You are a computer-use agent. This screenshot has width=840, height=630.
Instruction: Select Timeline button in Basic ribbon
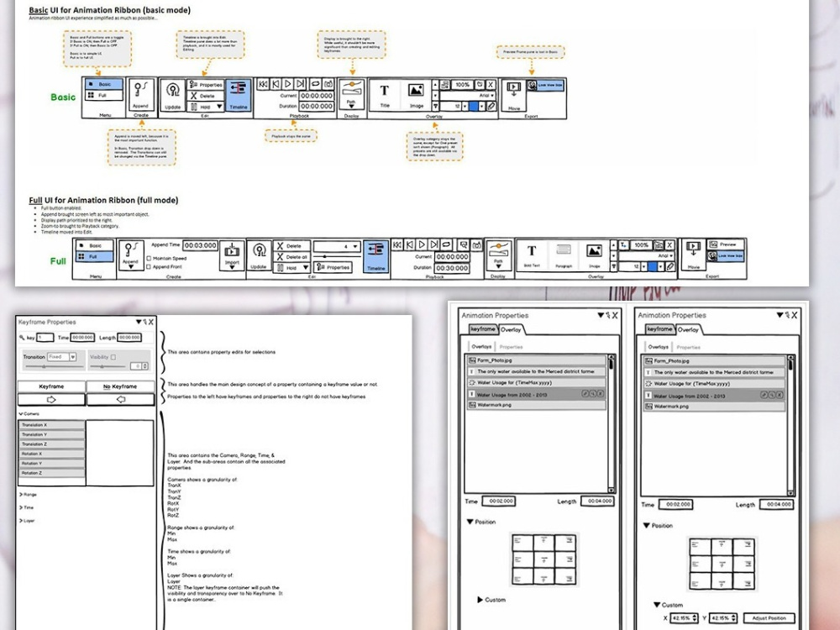[x=239, y=95]
